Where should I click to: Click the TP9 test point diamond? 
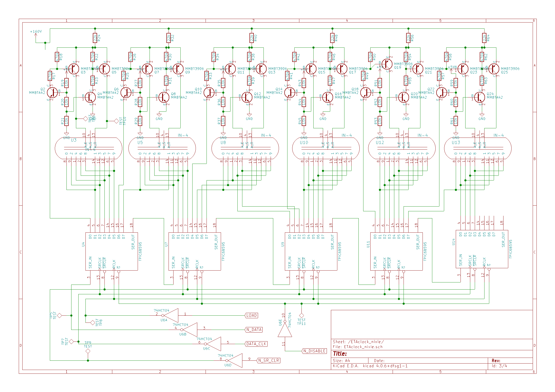coord(88,351)
